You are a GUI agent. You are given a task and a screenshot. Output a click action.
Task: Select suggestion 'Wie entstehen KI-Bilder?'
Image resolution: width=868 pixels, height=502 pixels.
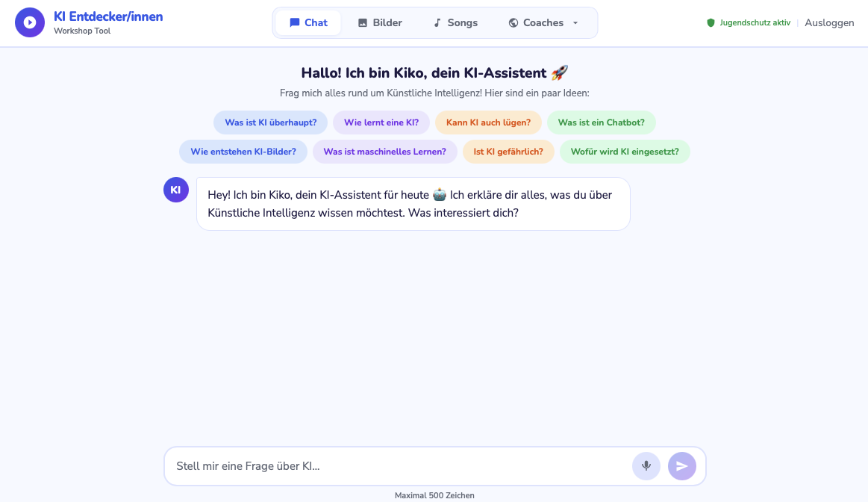[x=243, y=152]
